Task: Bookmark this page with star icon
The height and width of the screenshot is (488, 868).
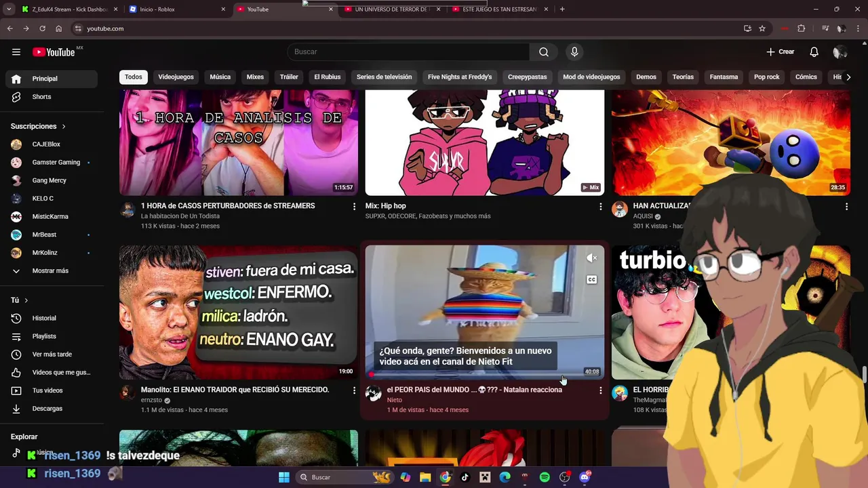Action: [x=762, y=28]
